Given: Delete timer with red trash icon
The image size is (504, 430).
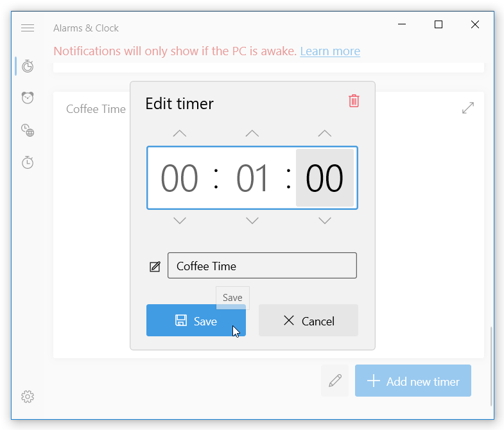Looking at the screenshot, I should pos(354,101).
